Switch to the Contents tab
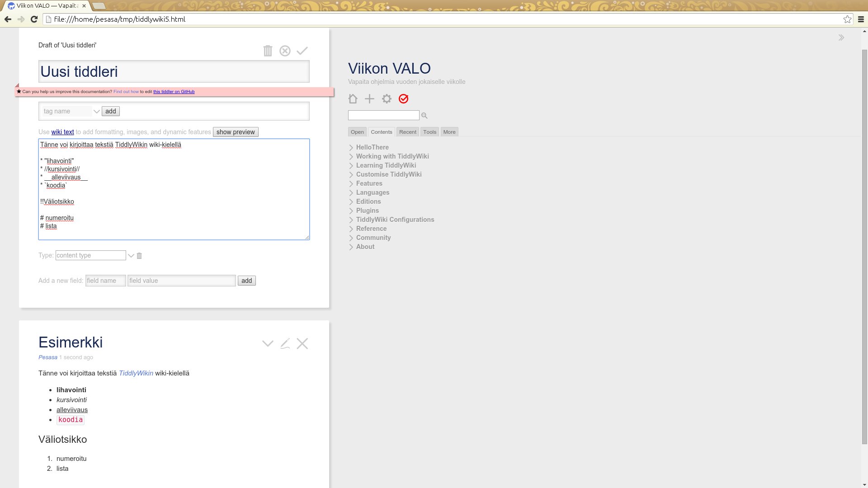868x488 pixels. pos(382,132)
